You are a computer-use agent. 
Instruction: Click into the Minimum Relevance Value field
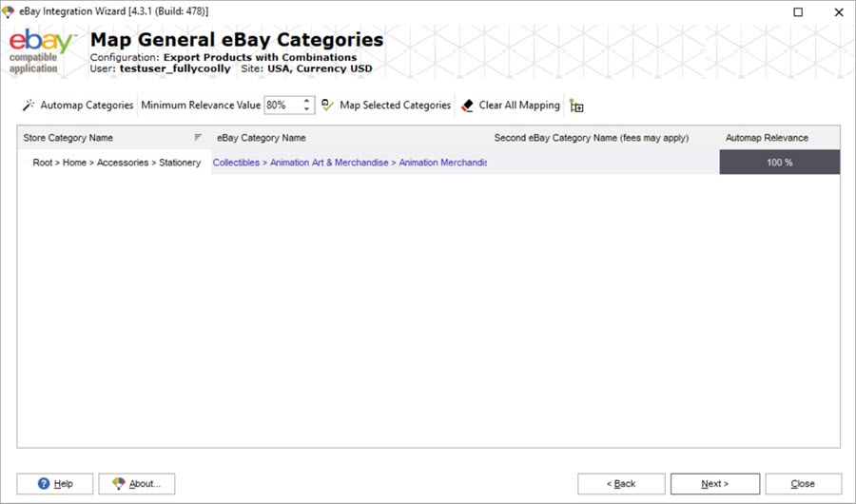[x=282, y=106]
